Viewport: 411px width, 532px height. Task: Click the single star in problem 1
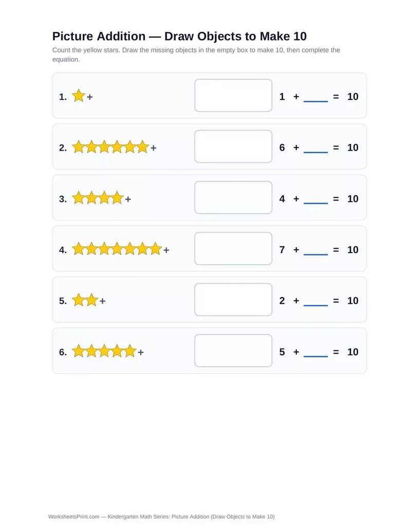[x=78, y=96]
